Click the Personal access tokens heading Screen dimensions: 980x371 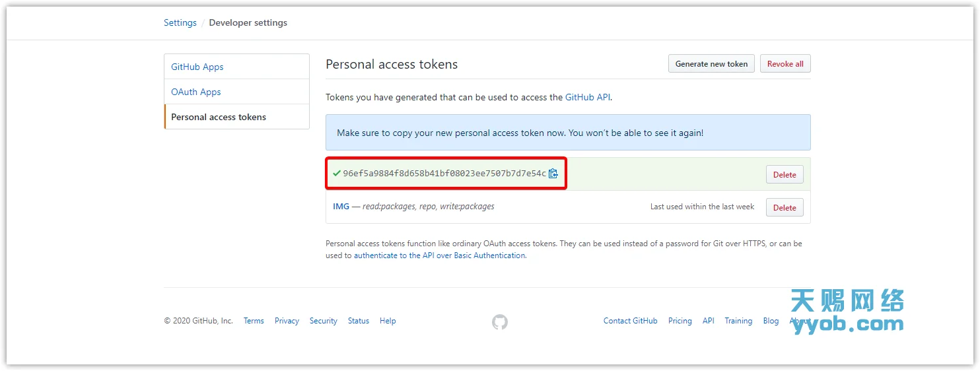click(x=392, y=64)
